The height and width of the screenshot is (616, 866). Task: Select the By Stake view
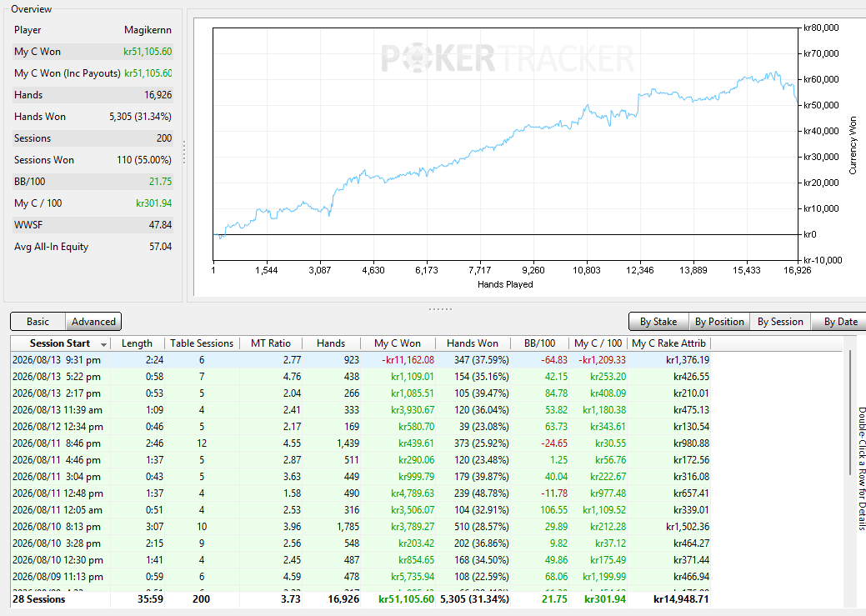click(x=659, y=322)
